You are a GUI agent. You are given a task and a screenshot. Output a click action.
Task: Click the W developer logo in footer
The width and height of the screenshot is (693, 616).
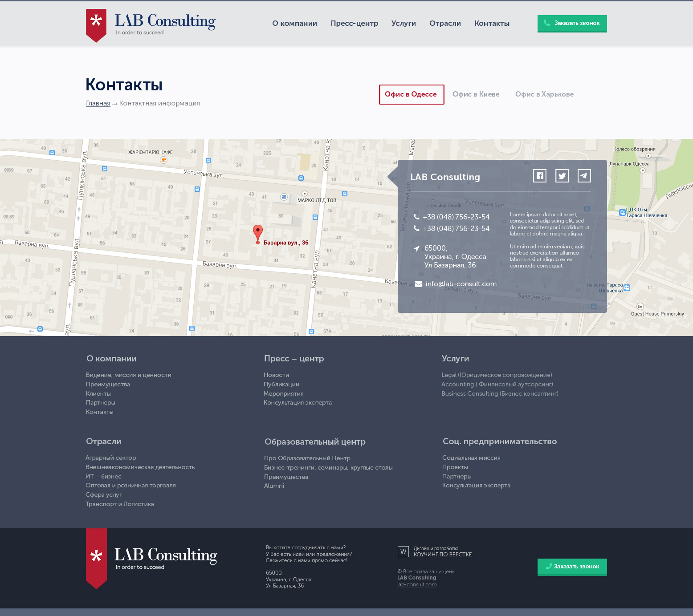coord(403,552)
